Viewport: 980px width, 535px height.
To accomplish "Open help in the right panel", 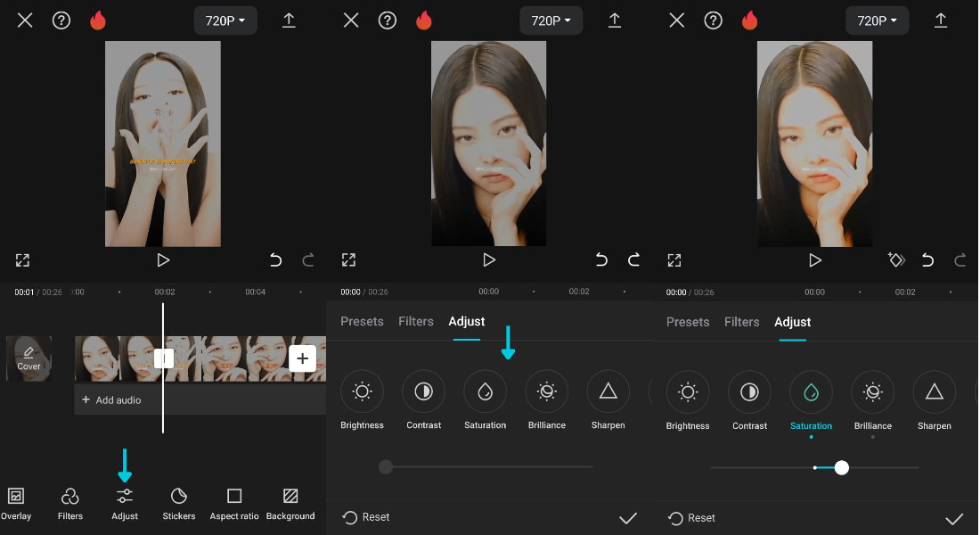I will (x=713, y=21).
